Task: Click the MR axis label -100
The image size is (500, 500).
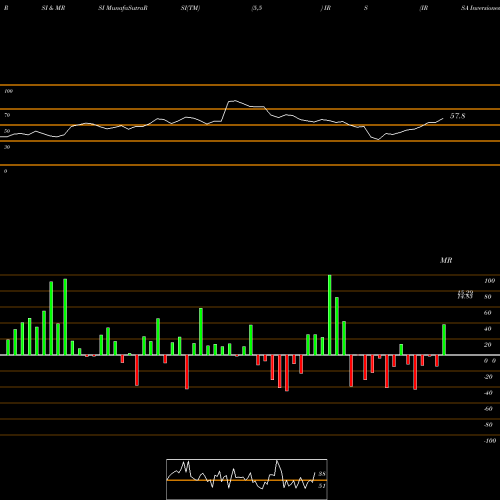Action: [x=490, y=441]
